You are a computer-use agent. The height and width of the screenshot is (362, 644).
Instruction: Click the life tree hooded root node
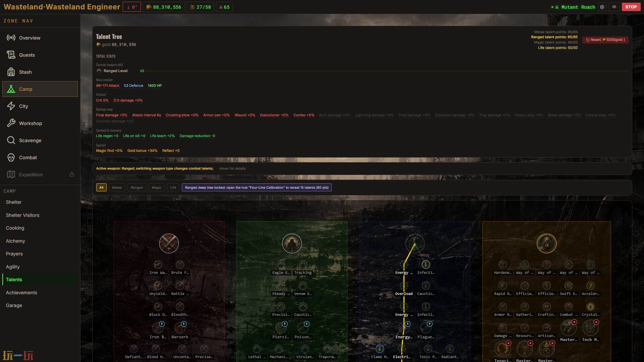tap(546, 243)
